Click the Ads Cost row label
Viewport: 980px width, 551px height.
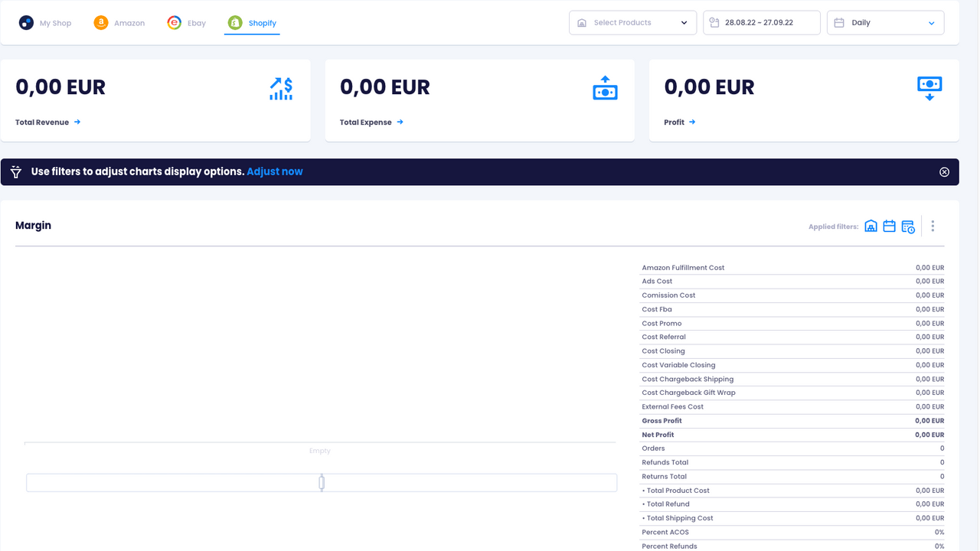pos(657,282)
